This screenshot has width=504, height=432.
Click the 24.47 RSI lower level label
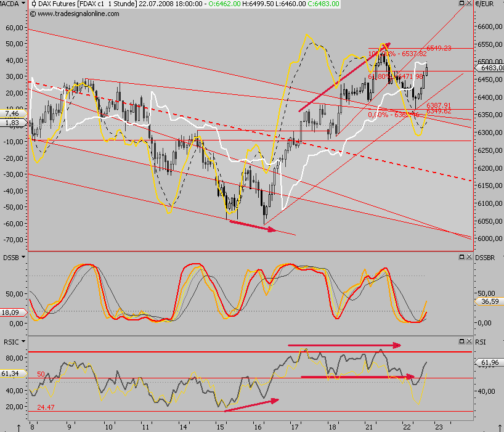(46, 407)
